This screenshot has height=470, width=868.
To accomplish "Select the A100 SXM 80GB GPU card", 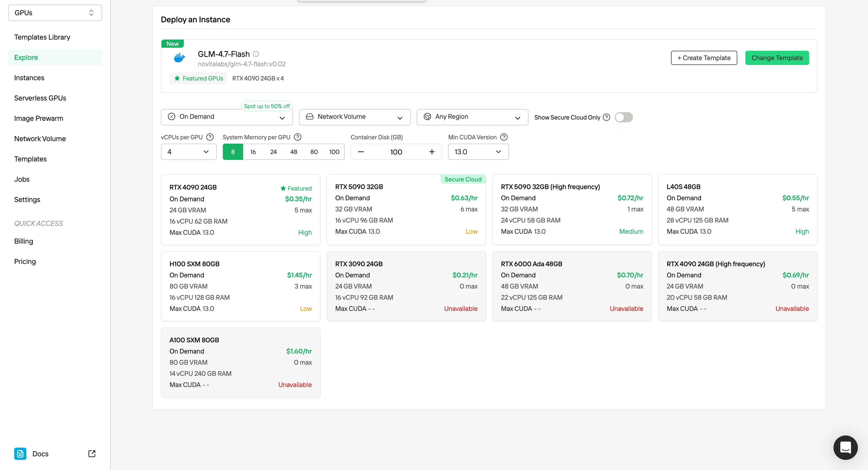I will tap(241, 362).
